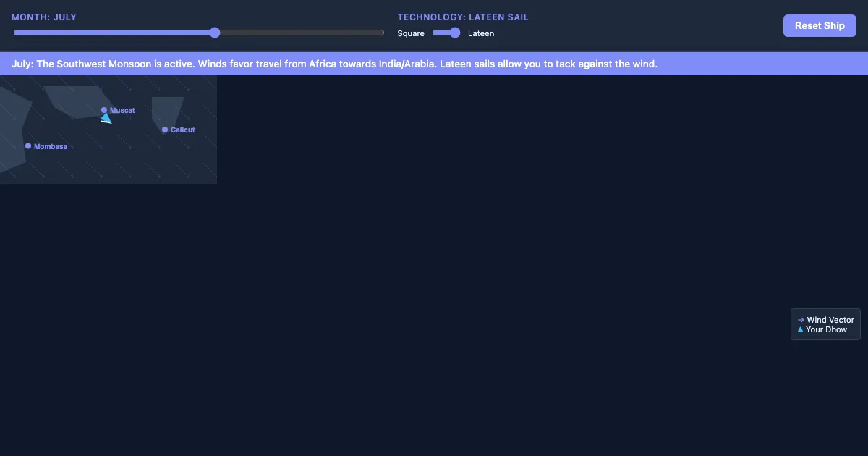The width and height of the screenshot is (868, 456).
Task: Click the Muscat city label
Action: click(x=122, y=110)
